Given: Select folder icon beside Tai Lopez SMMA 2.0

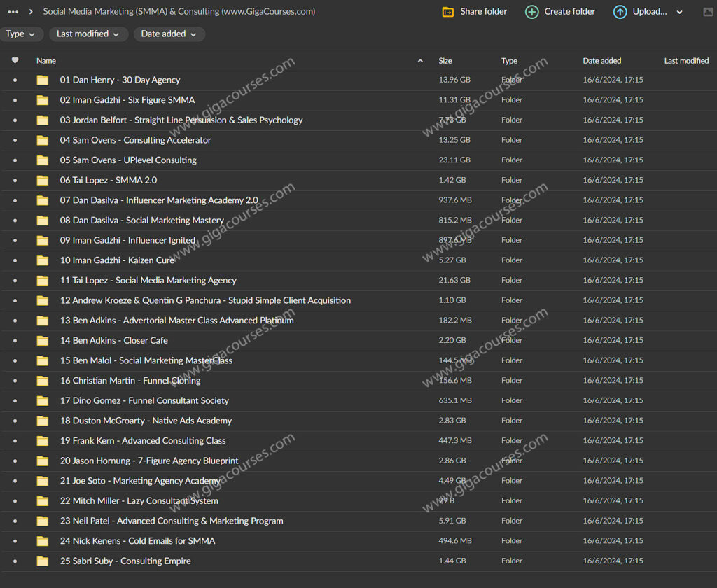Looking at the screenshot, I should [x=43, y=180].
